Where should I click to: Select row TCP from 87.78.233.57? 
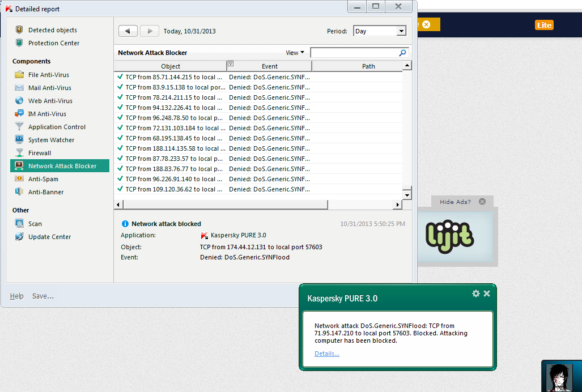pos(258,159)
